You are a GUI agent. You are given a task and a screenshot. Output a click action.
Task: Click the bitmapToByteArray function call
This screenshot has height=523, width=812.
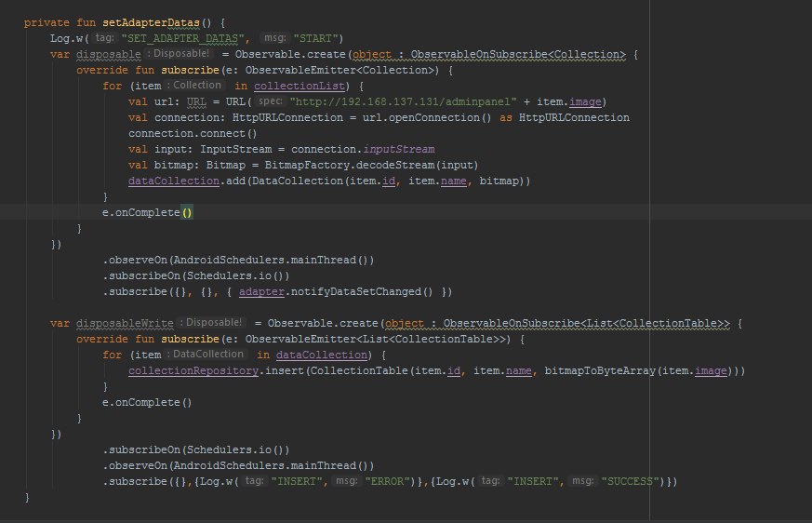pos(600,371)
